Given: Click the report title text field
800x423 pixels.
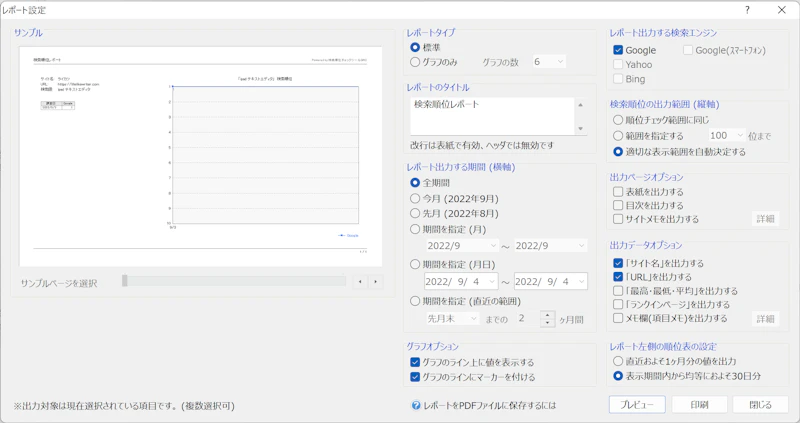Looking at the screenshot, I should point(492,115).
